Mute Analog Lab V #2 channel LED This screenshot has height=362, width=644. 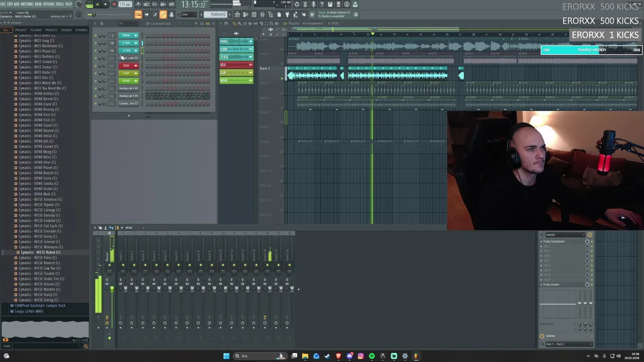click(96, 88)
